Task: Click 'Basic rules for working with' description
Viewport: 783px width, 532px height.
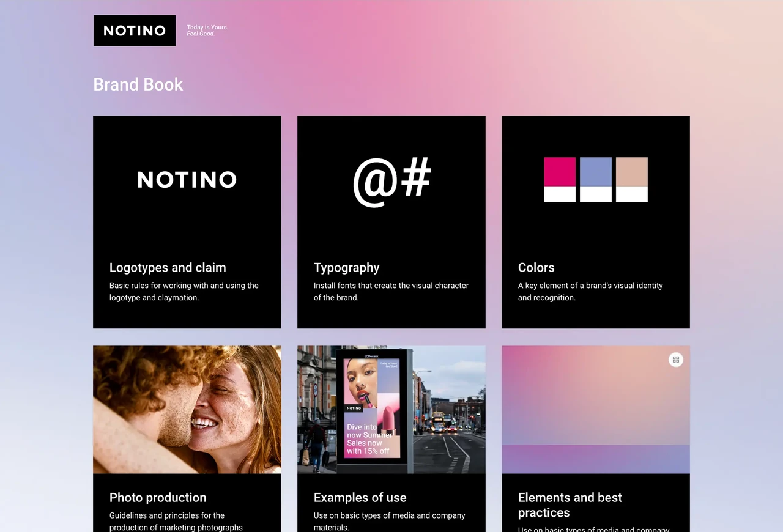Action: (x=184, y=291)
